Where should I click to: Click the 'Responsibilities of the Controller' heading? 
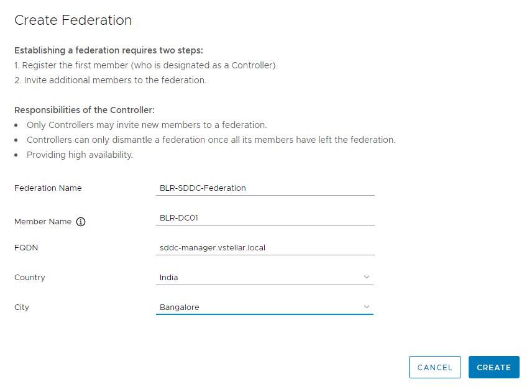point(85,110)
